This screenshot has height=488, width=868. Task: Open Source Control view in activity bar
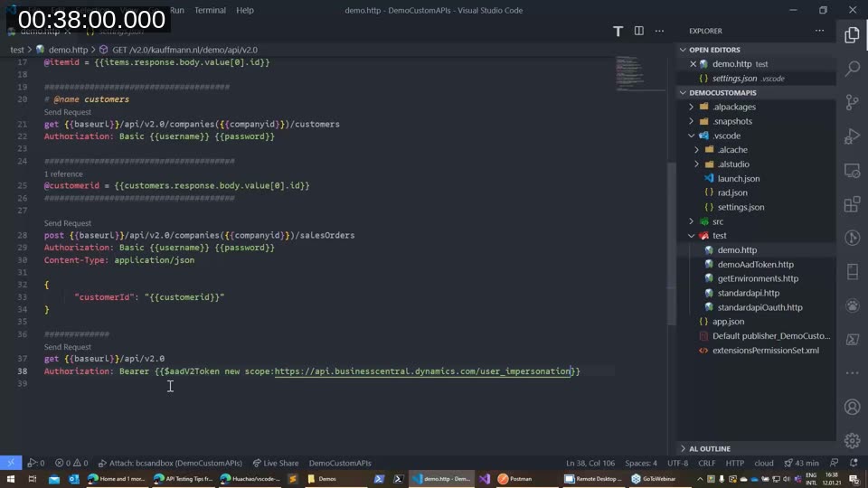[x=852, y=102]
